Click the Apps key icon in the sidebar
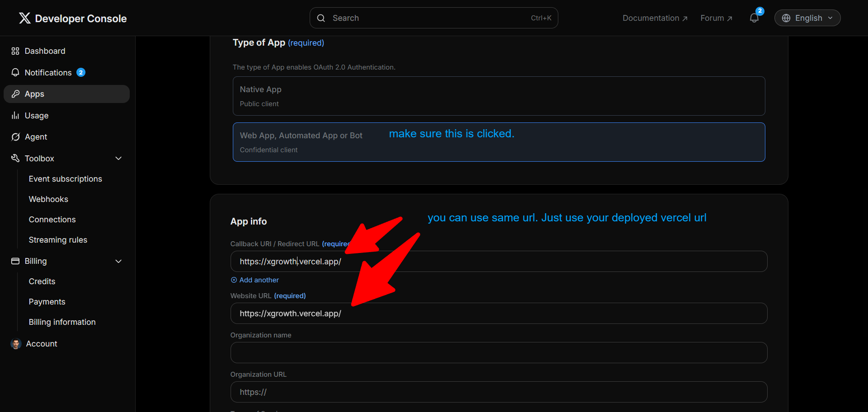Viewport: 868px width, 412px height. tap(15, 94)
